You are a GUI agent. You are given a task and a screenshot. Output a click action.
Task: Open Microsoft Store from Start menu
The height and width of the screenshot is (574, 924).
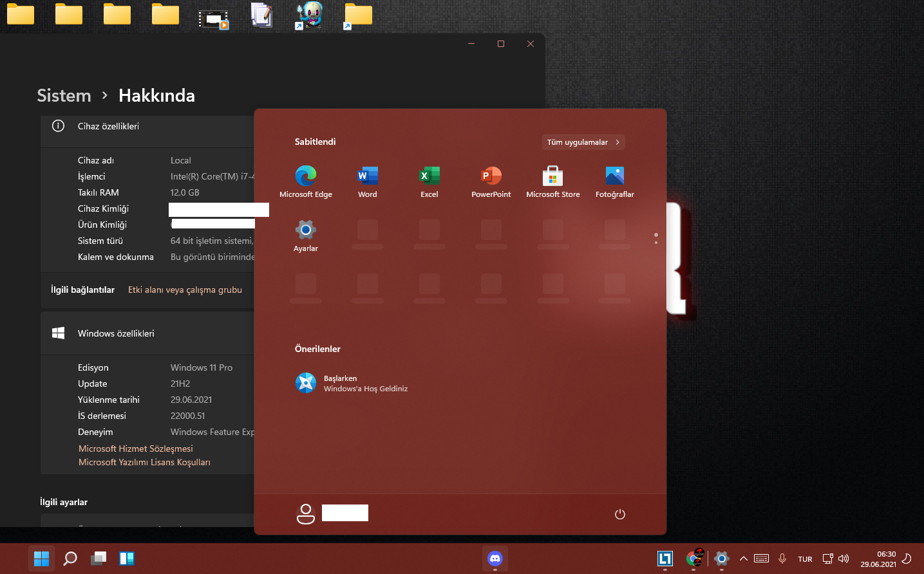click(553, 181)
